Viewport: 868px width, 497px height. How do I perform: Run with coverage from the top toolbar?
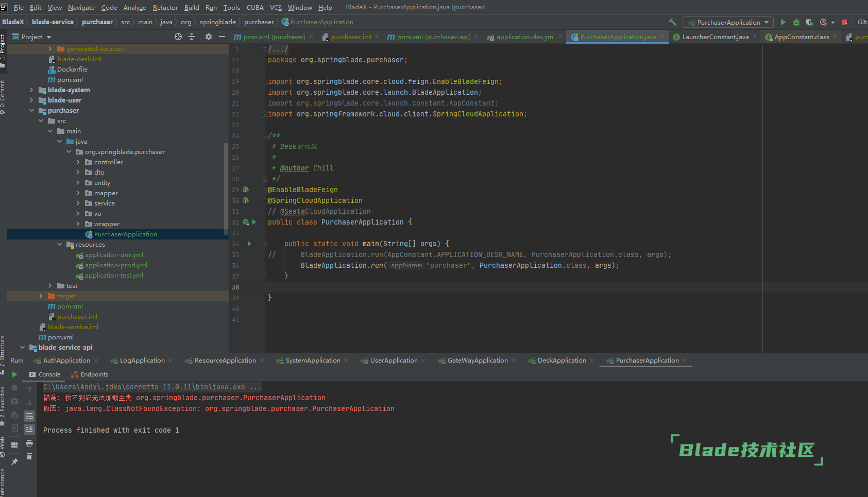pyautogui.click(x=810, y=22)
